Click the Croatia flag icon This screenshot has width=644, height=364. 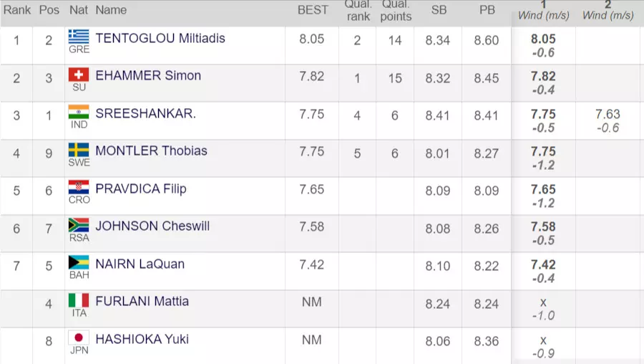[x=79, y=187]
